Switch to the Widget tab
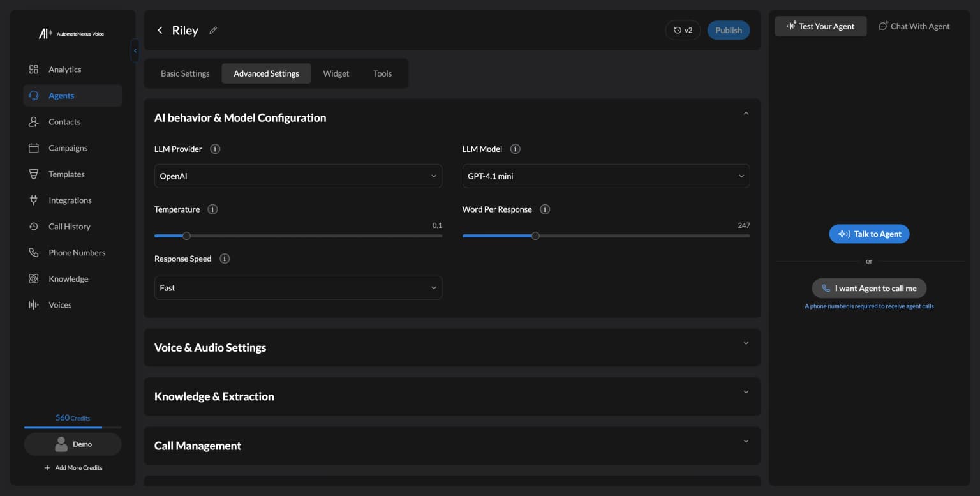 click(336, 73)
